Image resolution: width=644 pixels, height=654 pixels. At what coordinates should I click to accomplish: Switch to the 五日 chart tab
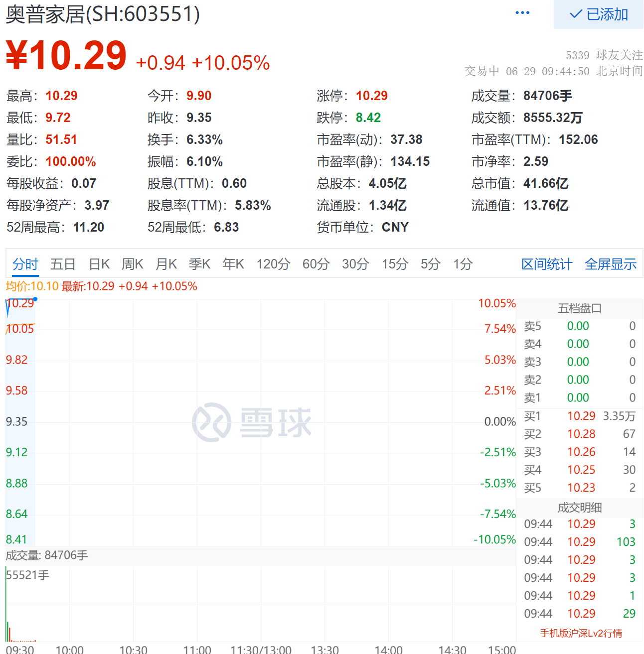tap(63, 264)
